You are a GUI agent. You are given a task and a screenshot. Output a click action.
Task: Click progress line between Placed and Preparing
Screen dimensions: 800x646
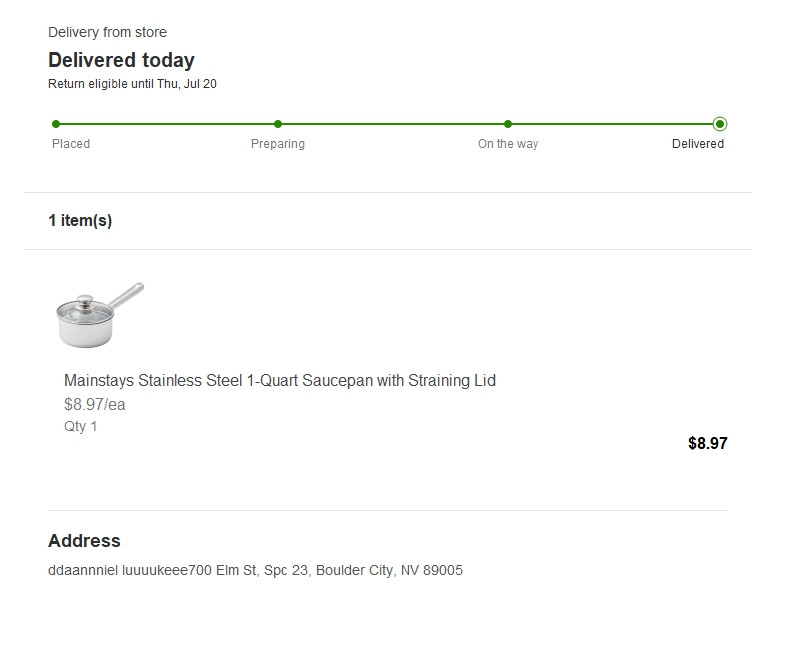click(167, 124)
